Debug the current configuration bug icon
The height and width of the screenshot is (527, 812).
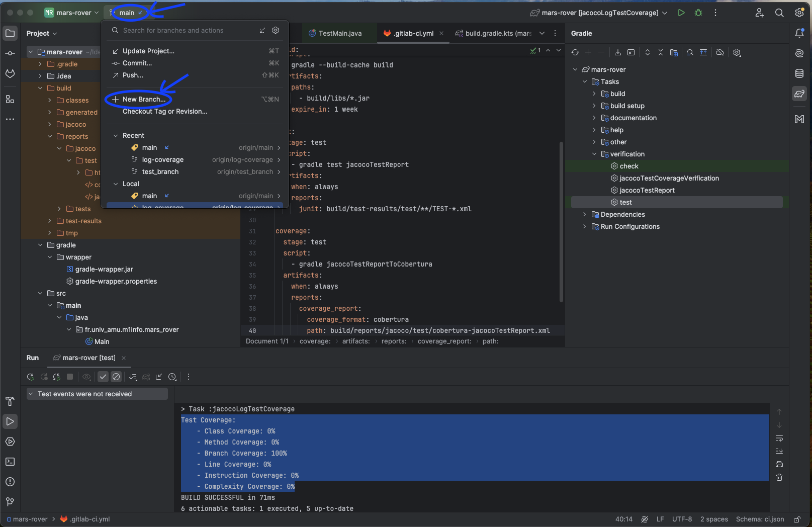click(x=698, y=13)
